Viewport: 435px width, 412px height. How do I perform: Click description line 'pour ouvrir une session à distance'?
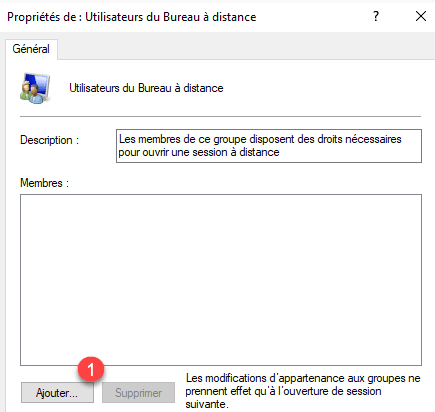click(199, 152)
